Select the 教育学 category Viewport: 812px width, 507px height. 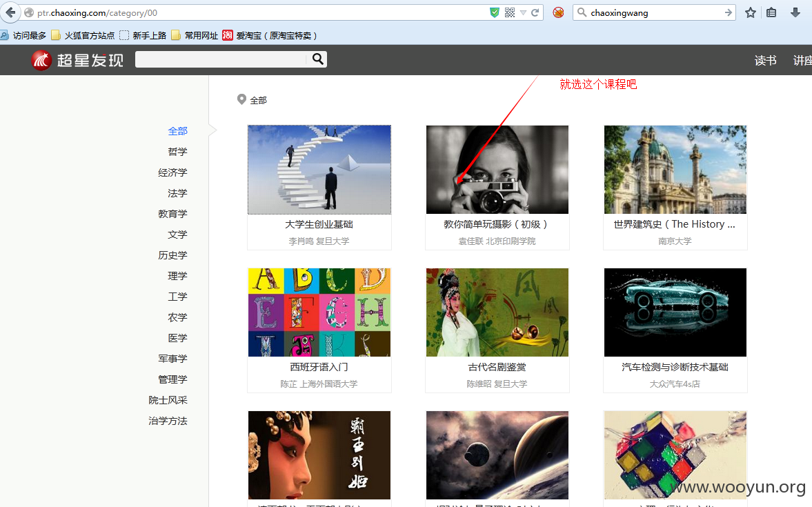click(x=172, y=214)
